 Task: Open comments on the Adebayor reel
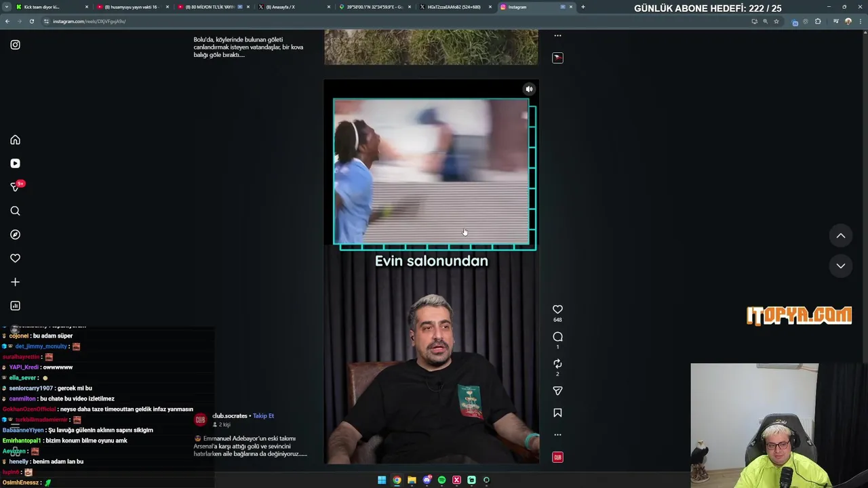point(557,337)
